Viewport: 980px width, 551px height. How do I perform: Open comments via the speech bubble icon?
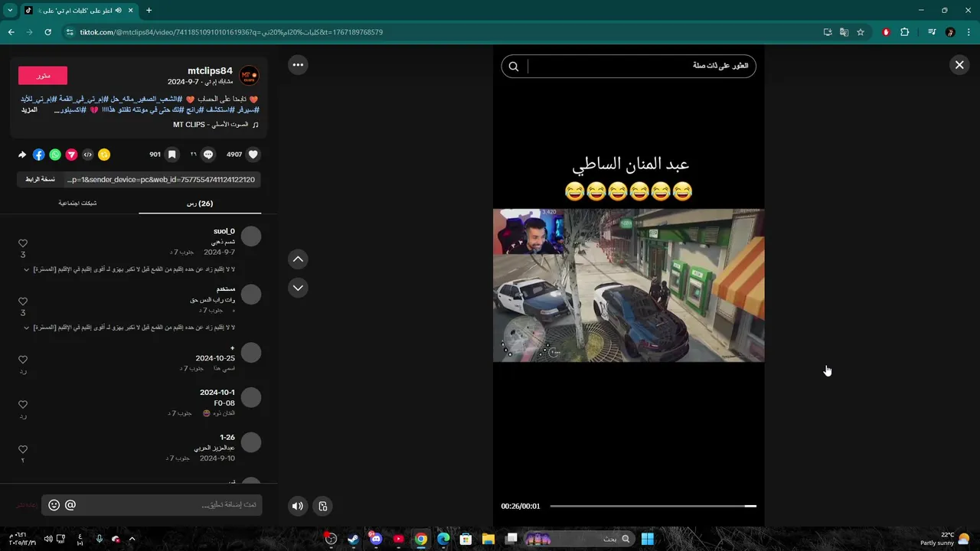[208, 155]
